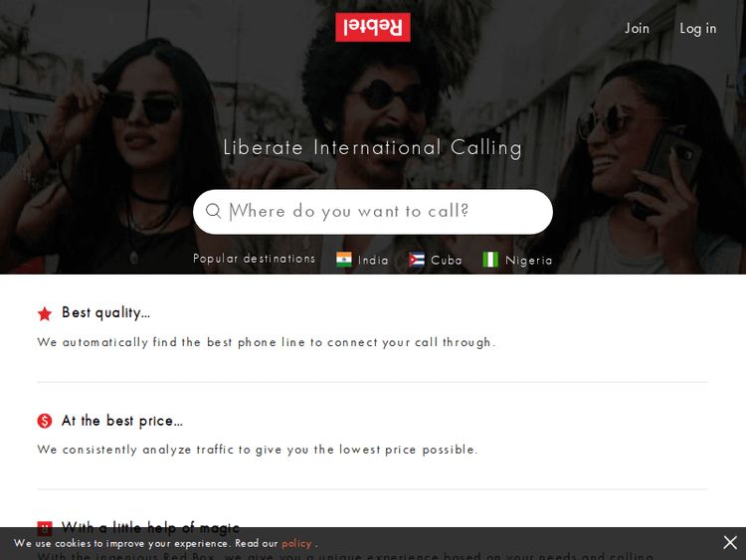Click the Nigeria flag icon
This screenshot has height=560, width=746.
[x=490, y=260]
